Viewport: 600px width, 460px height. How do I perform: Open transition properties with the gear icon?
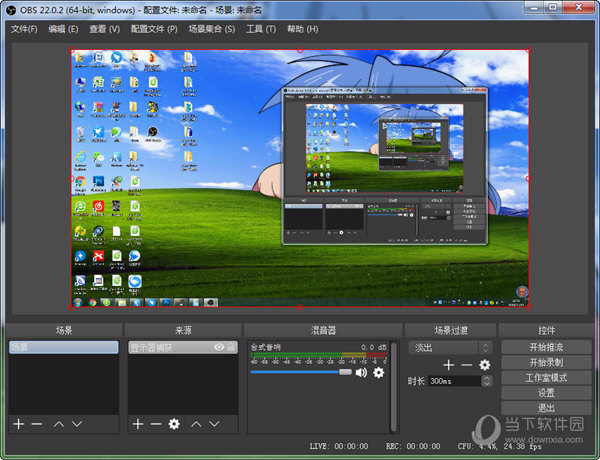pos(484,365)
